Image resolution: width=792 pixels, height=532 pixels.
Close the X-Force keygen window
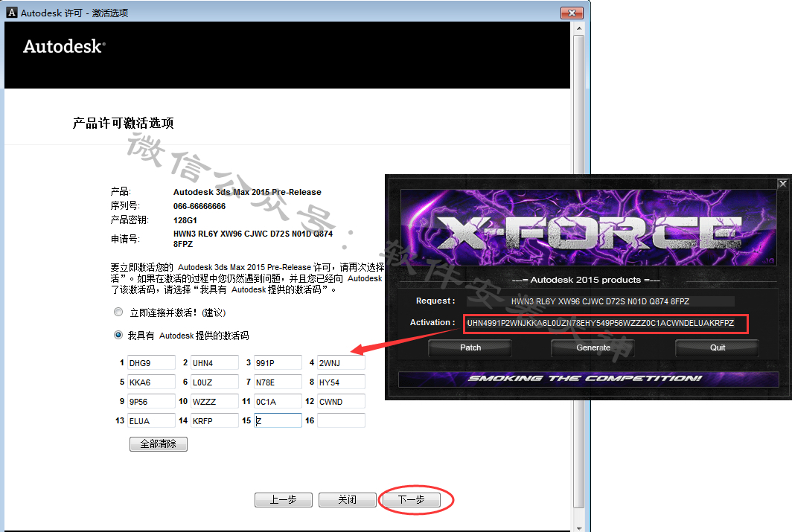pos(782,184)
